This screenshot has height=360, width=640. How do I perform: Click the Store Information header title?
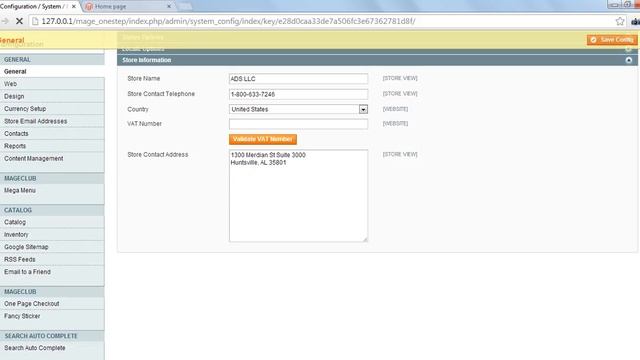[147, 60]
